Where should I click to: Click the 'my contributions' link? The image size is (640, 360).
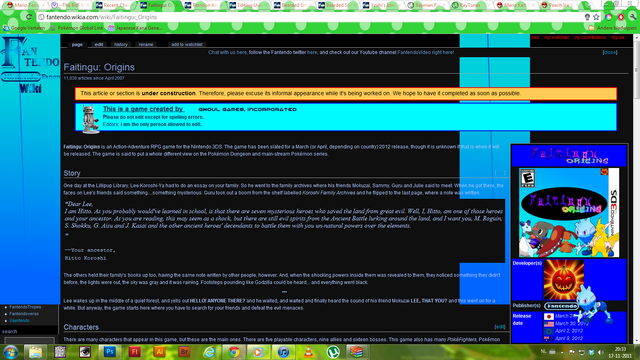click(590, 38)
